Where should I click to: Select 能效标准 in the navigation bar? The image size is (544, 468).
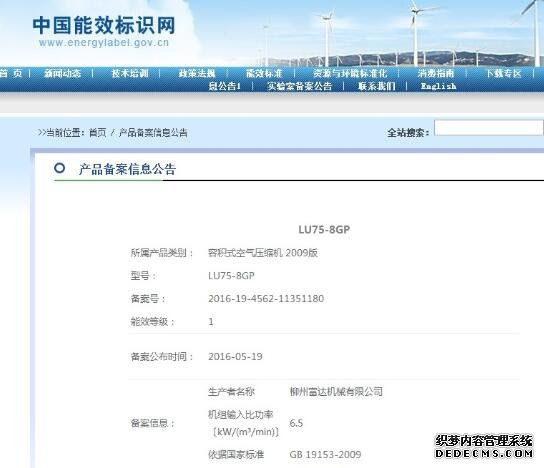click(264, 74)
